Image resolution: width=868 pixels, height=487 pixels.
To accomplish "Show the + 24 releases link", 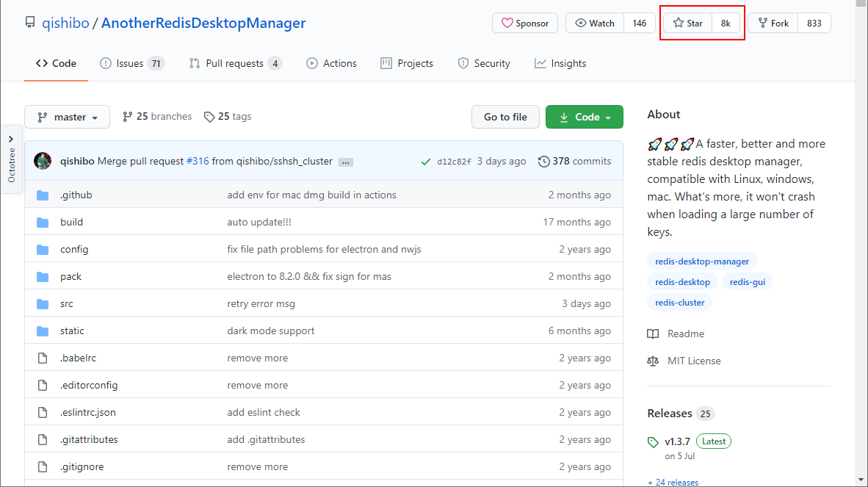I will (x=673, y=482).
